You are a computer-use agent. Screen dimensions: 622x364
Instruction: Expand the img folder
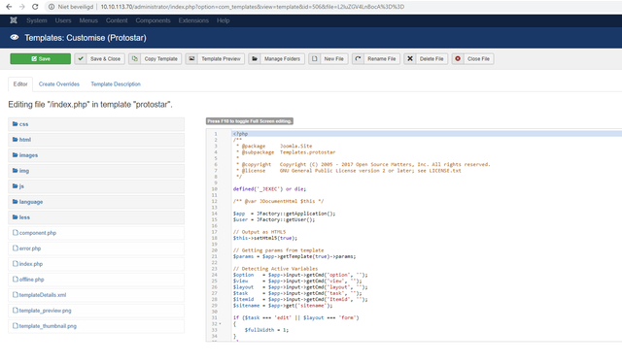pos(96,171)
